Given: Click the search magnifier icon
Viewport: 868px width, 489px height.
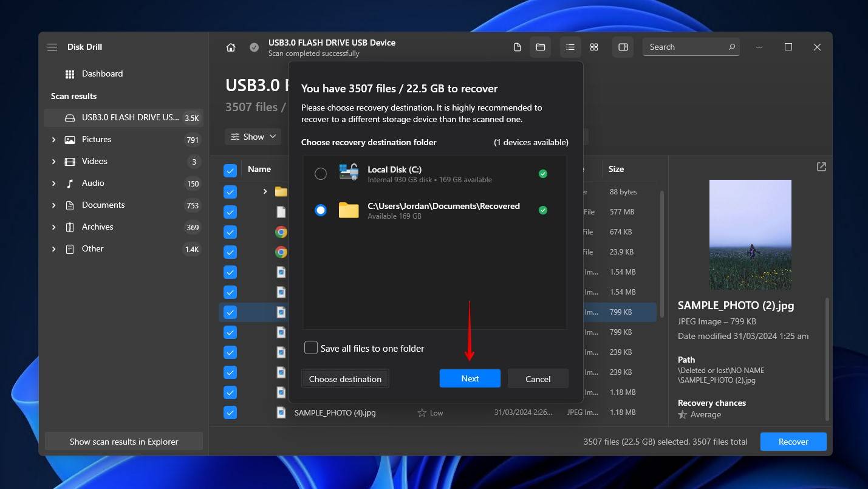Looking at the screenshot, I should point(731,47).
